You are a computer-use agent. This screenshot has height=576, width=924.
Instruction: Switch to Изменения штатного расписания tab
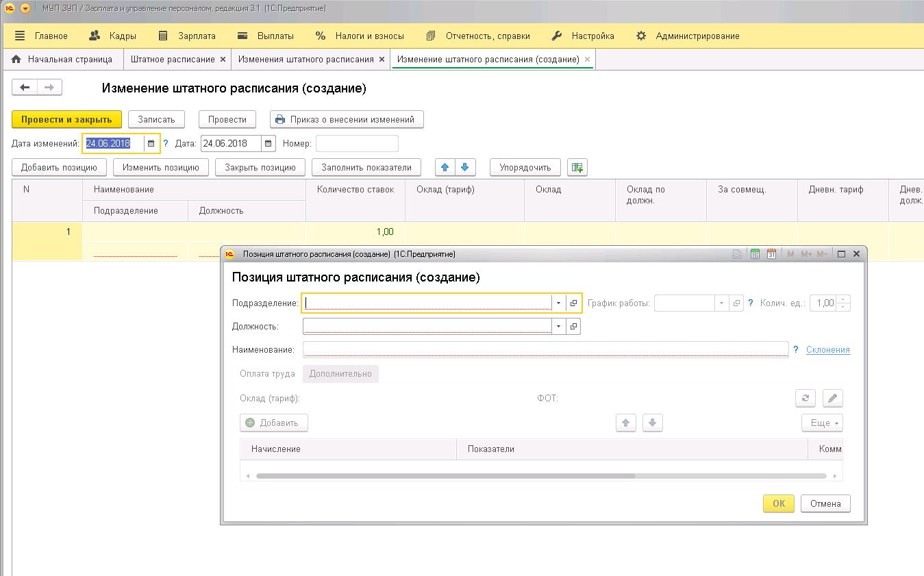click(305, 59)
